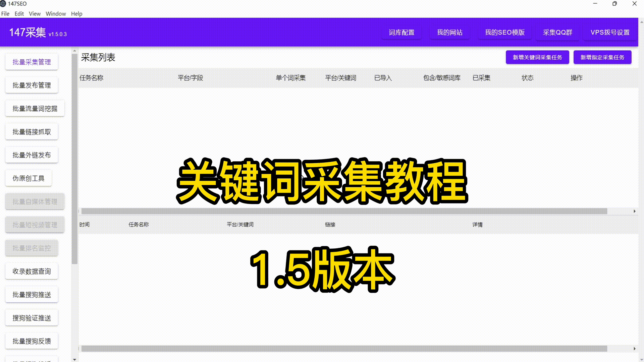The height and width of the screenshot is (362, 644).
Task: Go to 我的网站
Action: (x=449, y=33)
